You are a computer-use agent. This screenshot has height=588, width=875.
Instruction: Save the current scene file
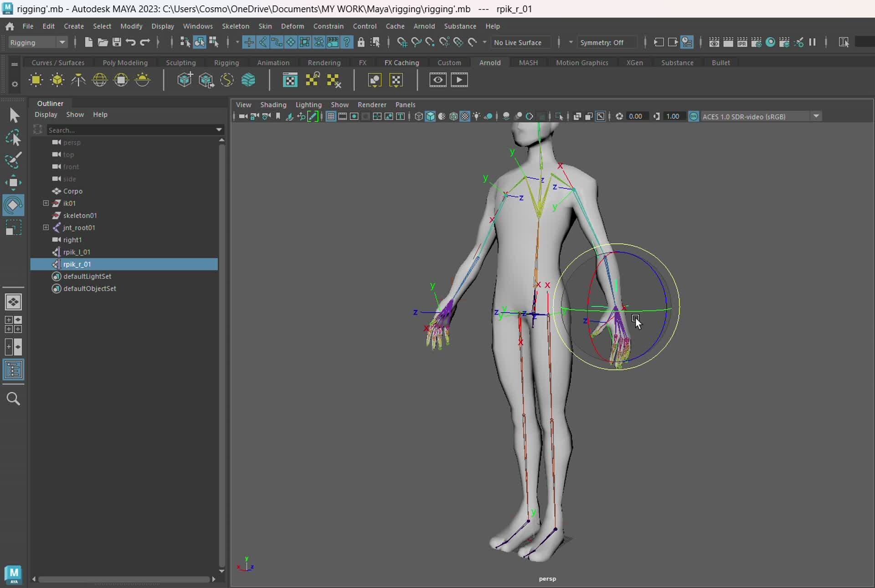click(117, 42)
